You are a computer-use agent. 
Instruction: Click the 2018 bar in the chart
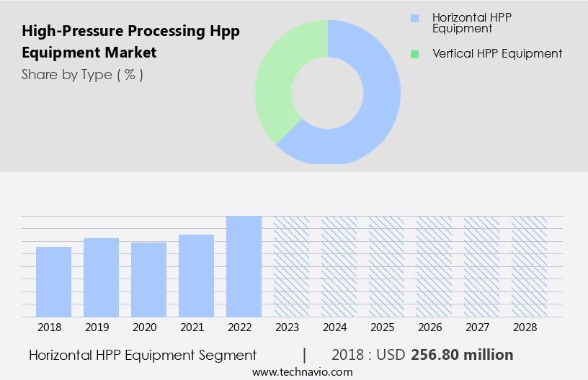click(53, 282)
